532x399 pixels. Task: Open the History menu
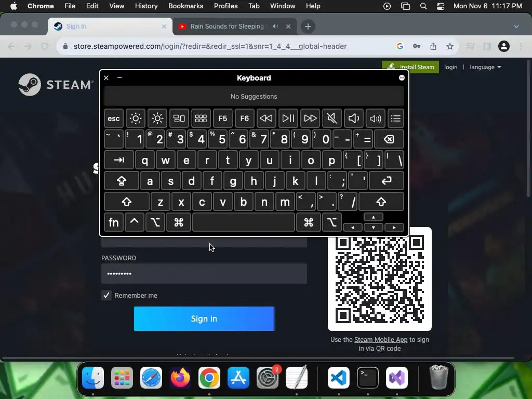[146, 6]
